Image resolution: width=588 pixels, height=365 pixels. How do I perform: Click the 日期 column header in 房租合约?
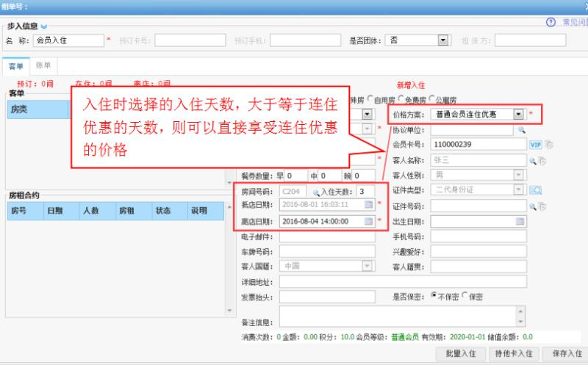tap(62, 211)
